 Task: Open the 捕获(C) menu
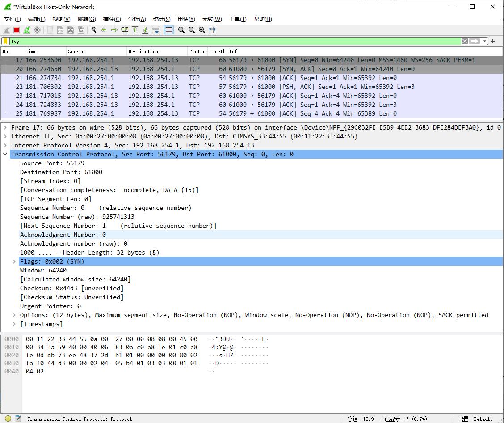pos(112,19)
